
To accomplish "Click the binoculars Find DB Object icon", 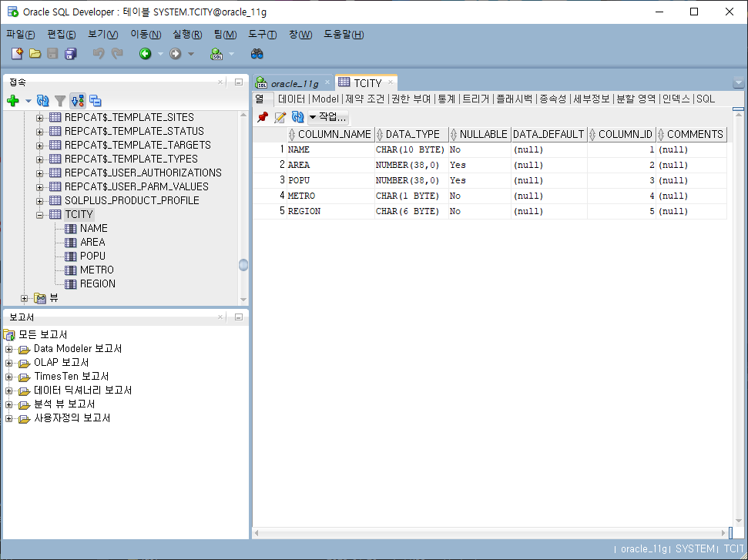I will [257, 53].
